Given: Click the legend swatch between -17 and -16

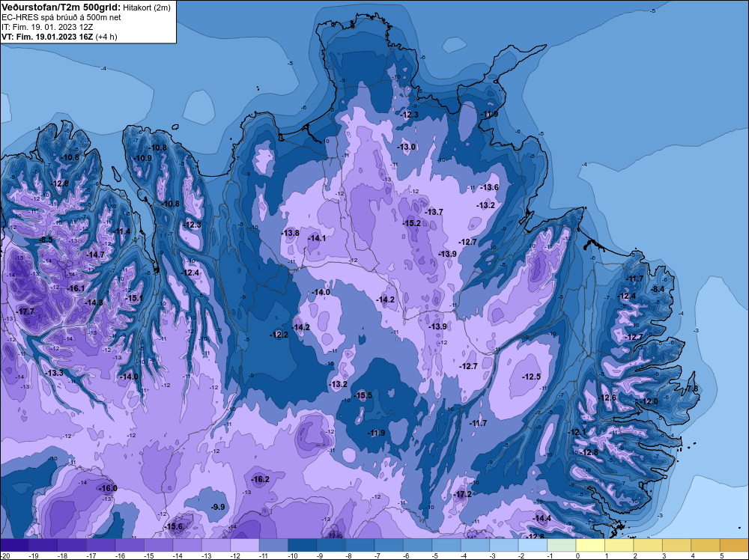Looking at the screenshot, I should click(101, 545).
